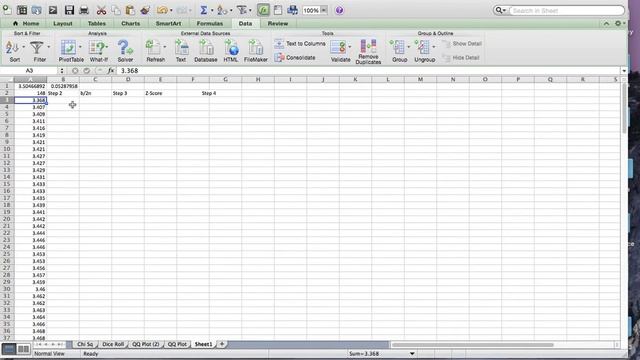Switch to the Layout ribbon tab
Screen dimensions: 640x360
(63, 24)
